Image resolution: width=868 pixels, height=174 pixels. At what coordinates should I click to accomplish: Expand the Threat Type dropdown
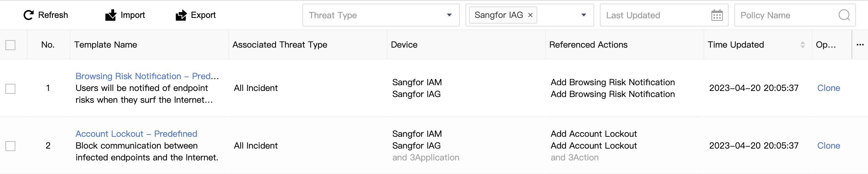pyautogui.click(x=381, y=15)
